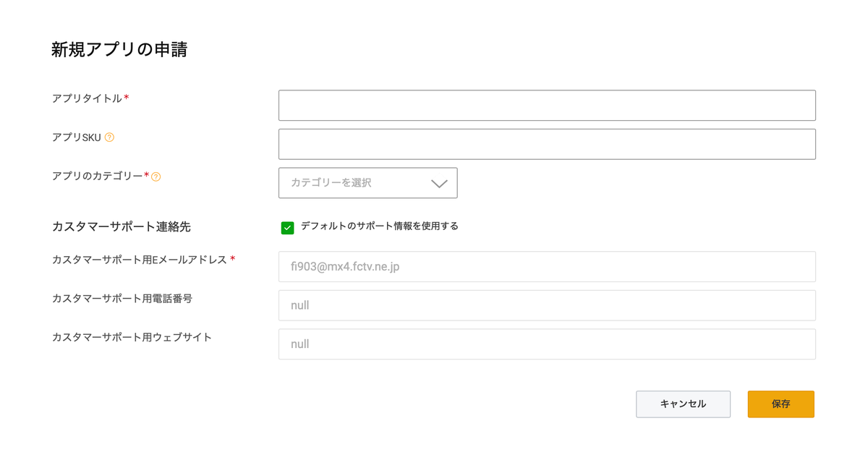
Task: Focus the アプリタイトル text input
Action: tap(546, 105)
